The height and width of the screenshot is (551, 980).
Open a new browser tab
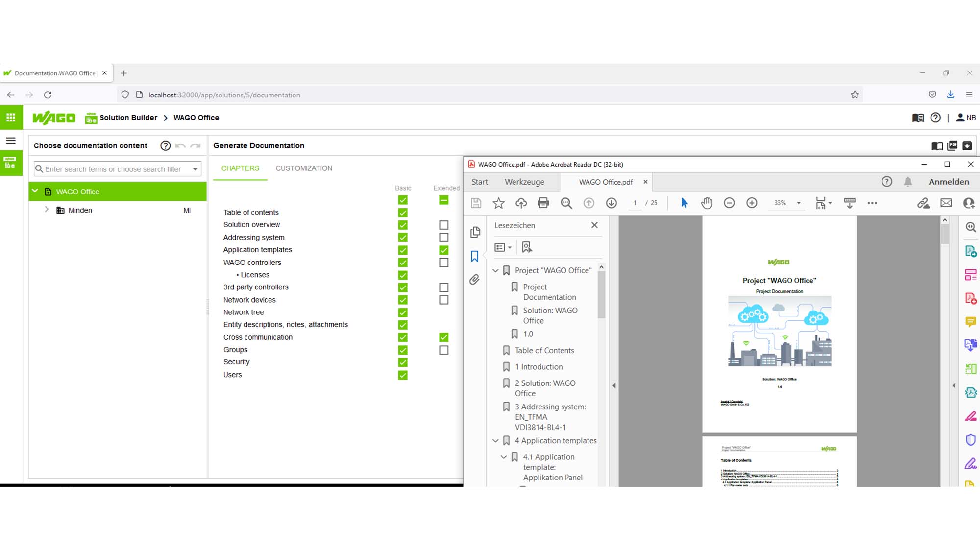pos(124,73)
